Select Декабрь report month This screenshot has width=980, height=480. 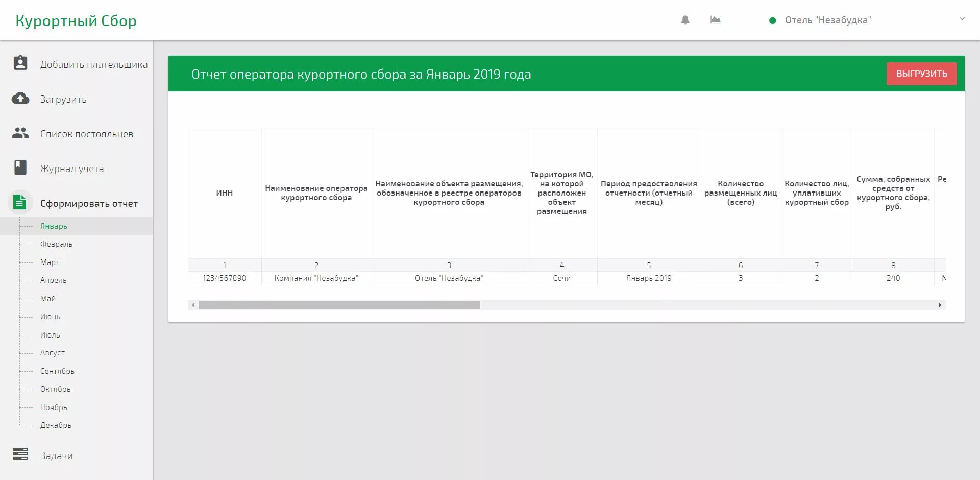click(x=56, y=425)
